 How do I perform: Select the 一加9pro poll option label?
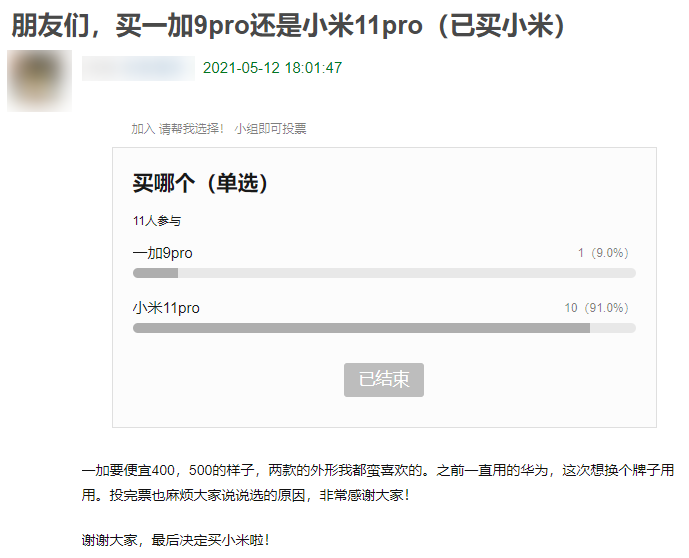(x=163, y=253)
